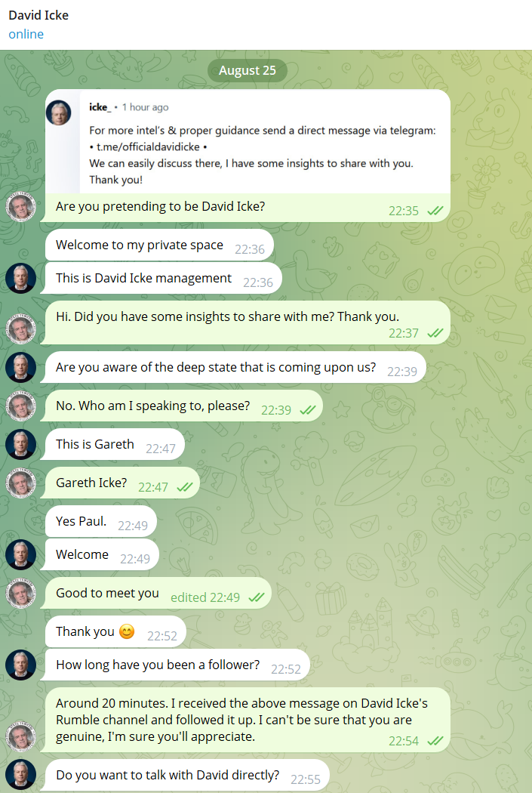
Task: Click the icke_ username in the quoted post
Action: tap(100, 107)
